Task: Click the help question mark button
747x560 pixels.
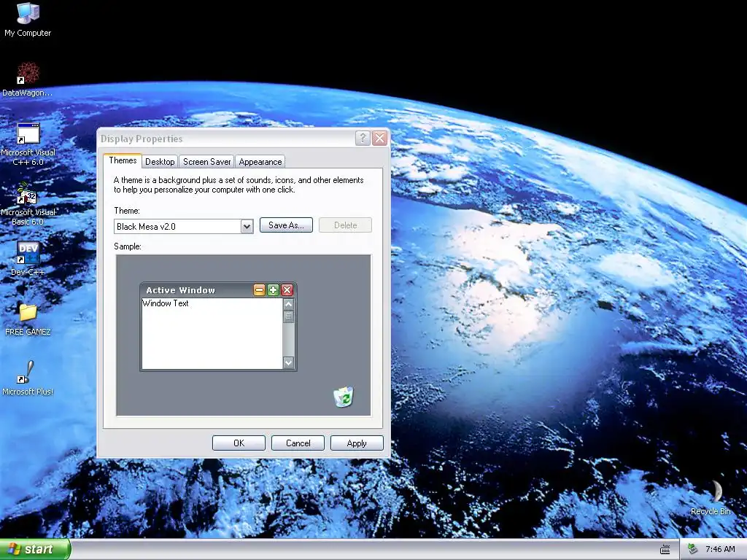Action: click(363, 138)
